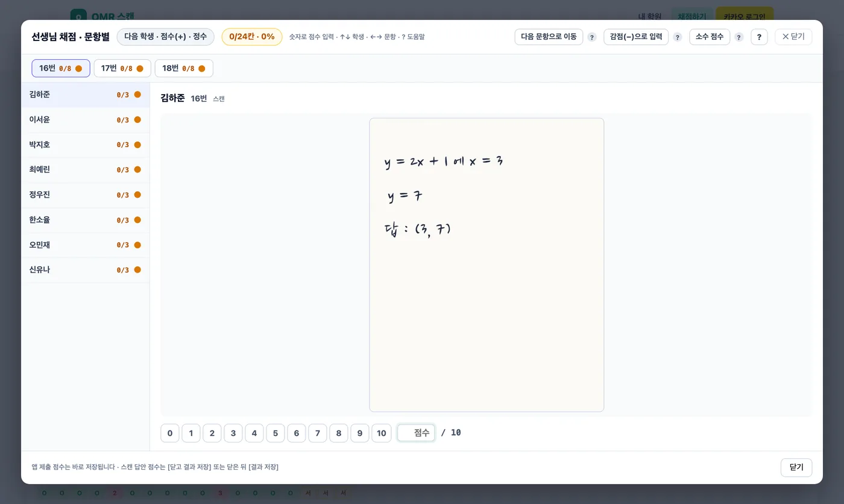Click the 0/24칸 · 0% progress badge

tap(252, 37)
